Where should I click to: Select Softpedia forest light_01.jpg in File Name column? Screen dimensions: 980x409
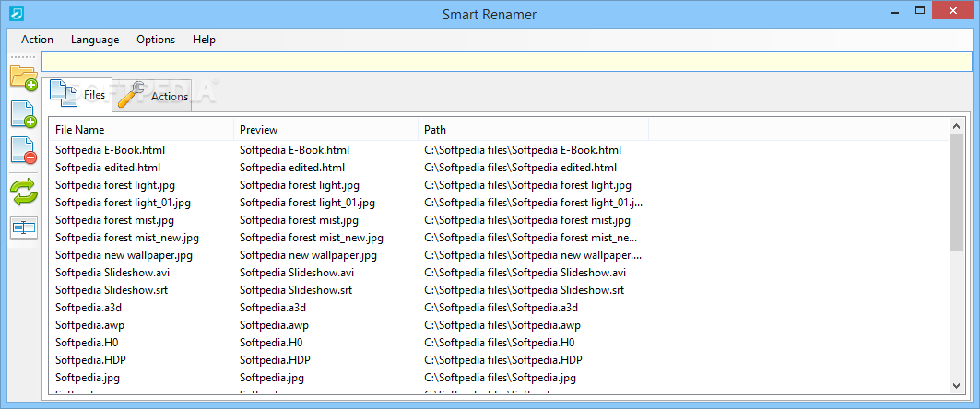[124, 203]
